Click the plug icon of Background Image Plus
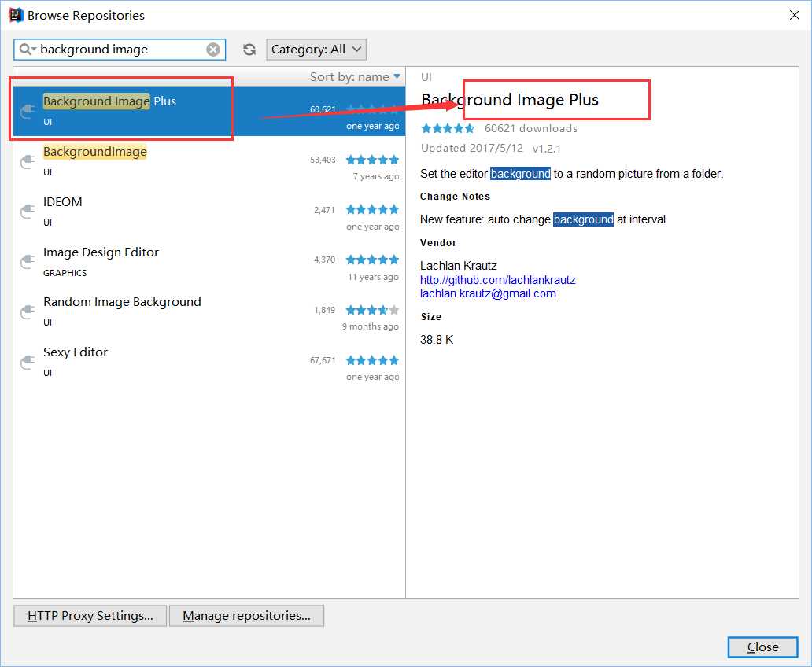812x667 pixels. 28,112
